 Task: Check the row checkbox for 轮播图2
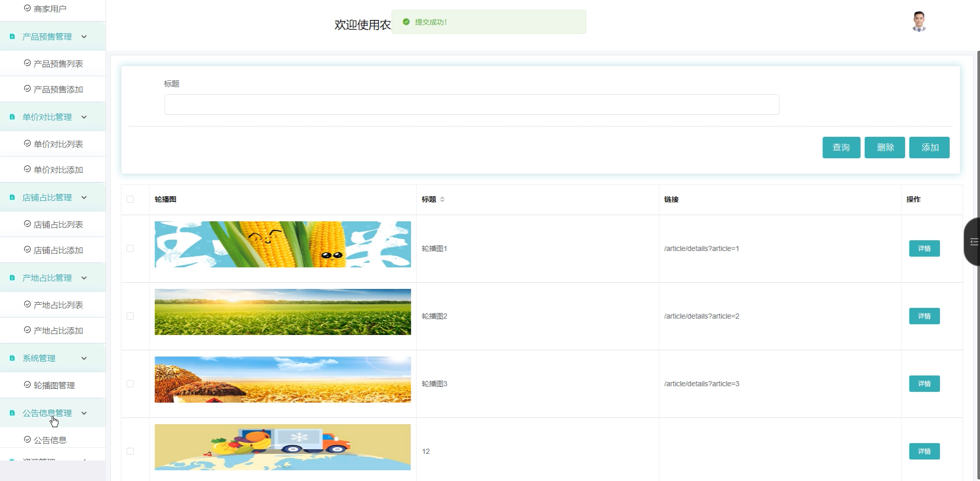coord(130,316)
